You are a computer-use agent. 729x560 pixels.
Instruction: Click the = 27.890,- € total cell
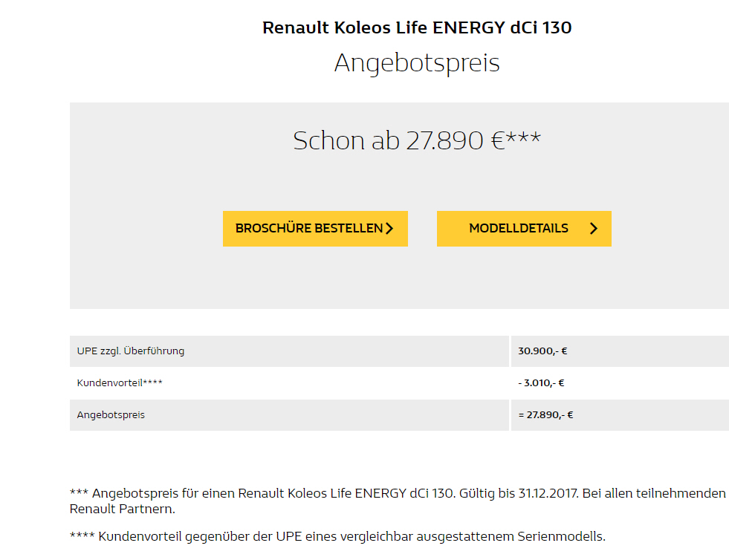click(x=545, y=414)
